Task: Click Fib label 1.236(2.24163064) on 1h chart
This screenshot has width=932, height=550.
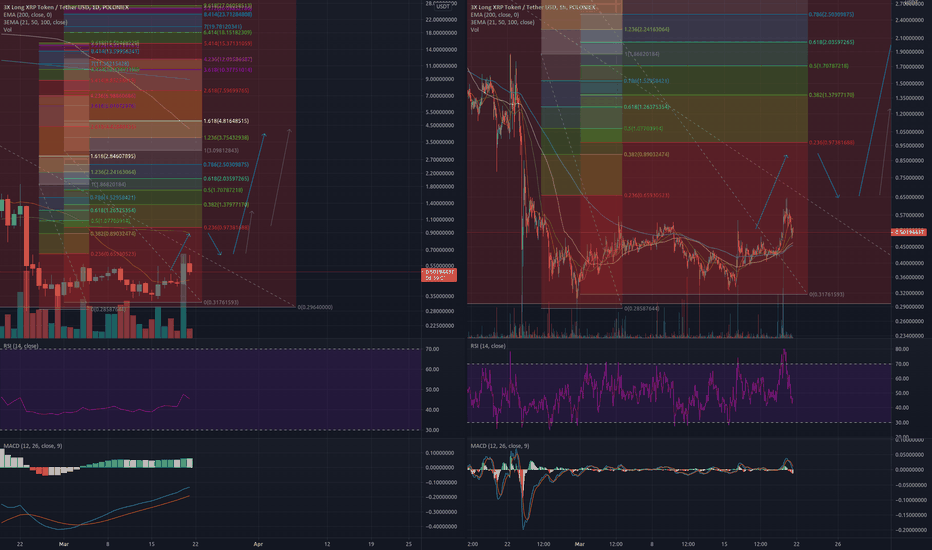Action: tap(647, 29)
